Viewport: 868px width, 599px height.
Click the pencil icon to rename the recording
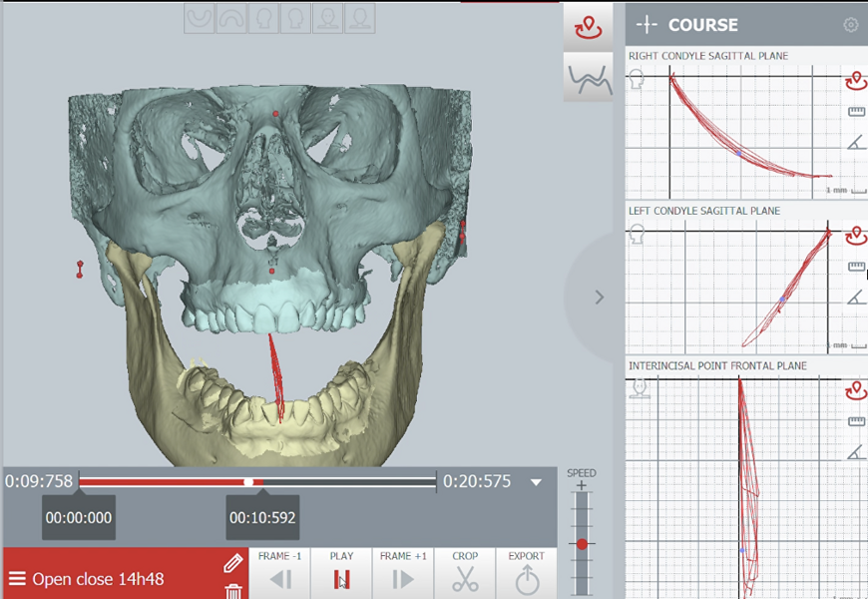tap(233, 561)
